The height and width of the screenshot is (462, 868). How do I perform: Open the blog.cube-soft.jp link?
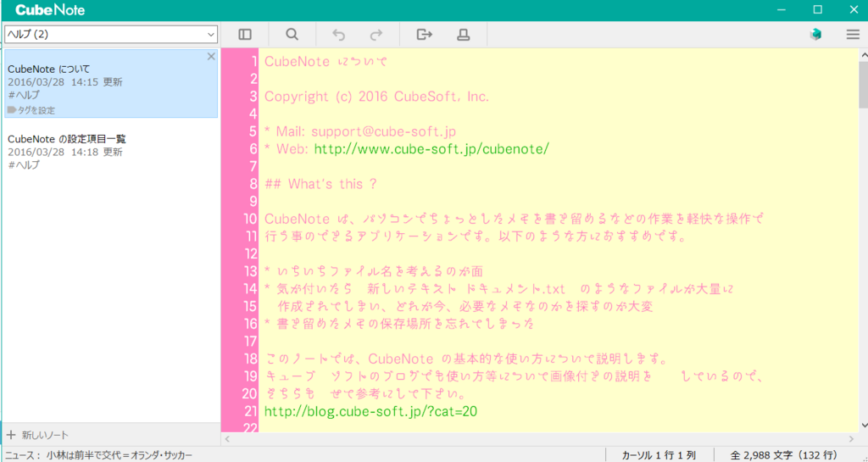371,411
